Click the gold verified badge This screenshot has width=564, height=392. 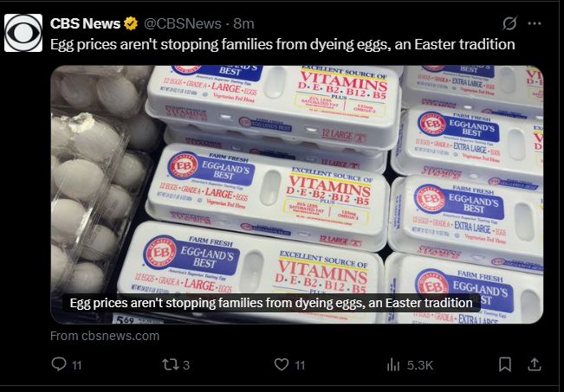[132, 22]
